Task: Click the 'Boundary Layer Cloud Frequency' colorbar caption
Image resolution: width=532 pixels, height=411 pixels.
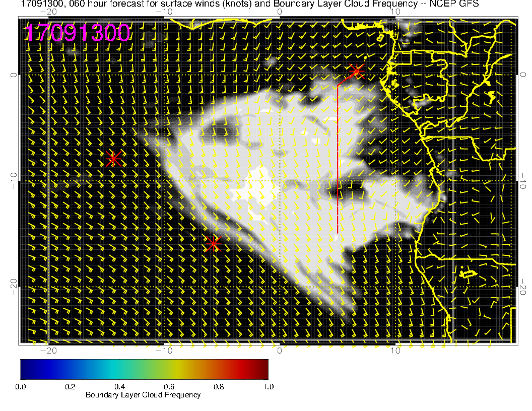Action: [143, 395]
